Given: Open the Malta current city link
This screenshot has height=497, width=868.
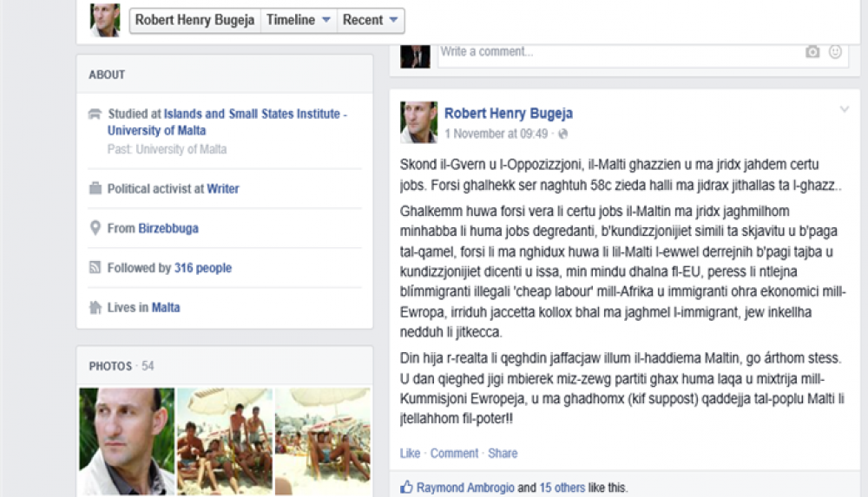Looking at the screenshot, I should pos(166,308).
